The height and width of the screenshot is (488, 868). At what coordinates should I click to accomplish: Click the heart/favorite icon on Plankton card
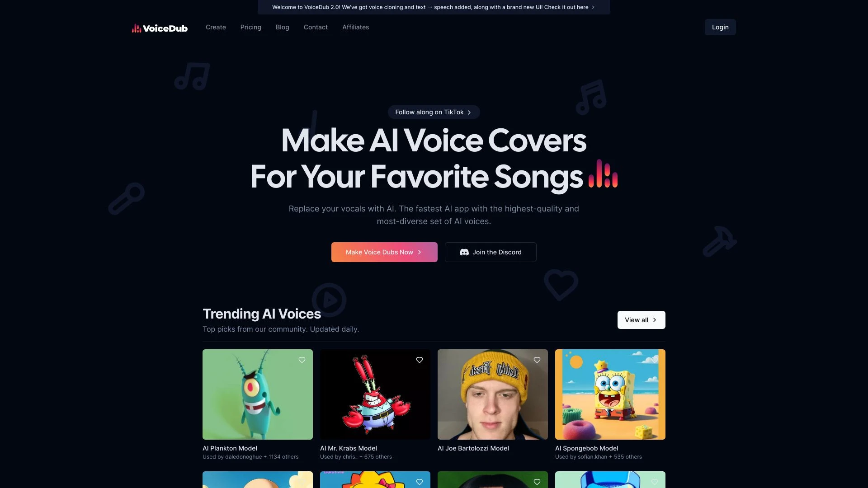pos(302,360)
